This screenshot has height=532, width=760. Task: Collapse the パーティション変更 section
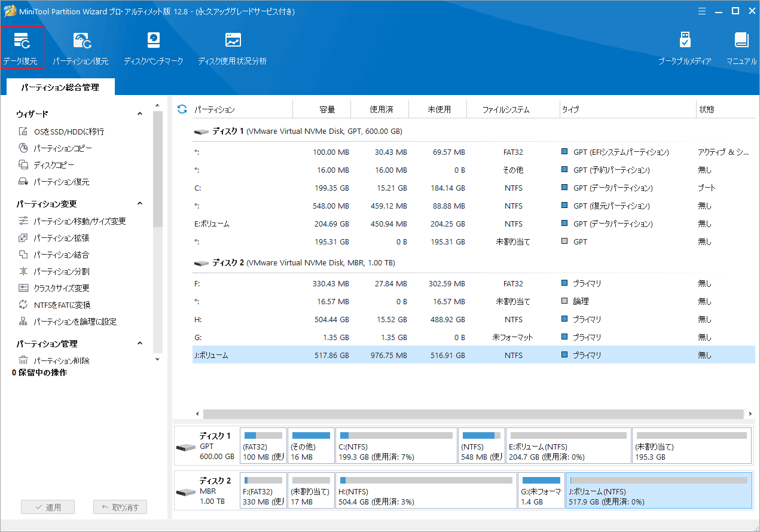[140, 204]
